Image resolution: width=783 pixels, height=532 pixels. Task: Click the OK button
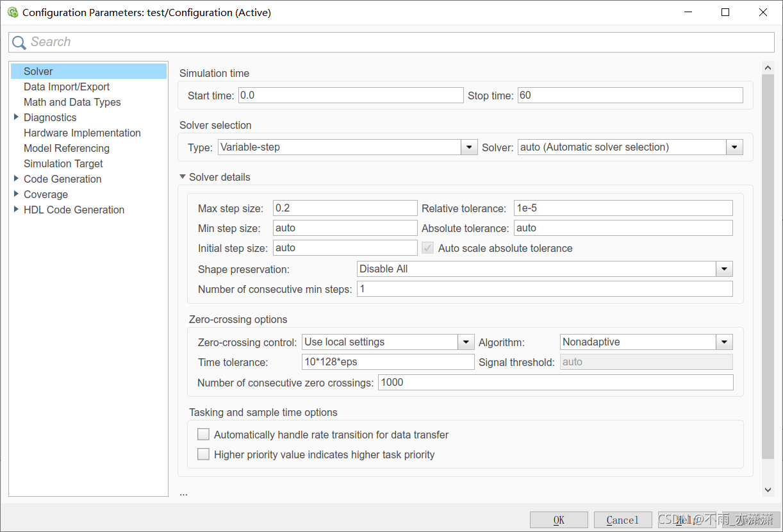coord(559,520)
